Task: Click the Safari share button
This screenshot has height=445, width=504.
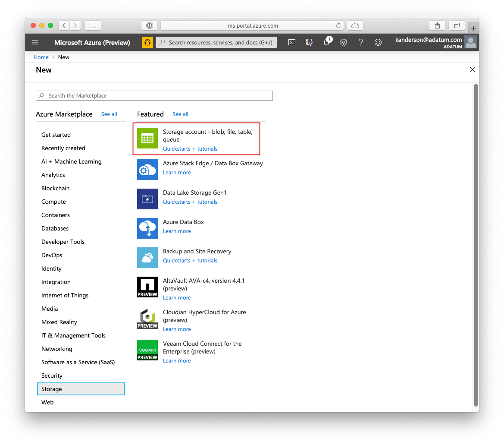Action: click(437, 25)
